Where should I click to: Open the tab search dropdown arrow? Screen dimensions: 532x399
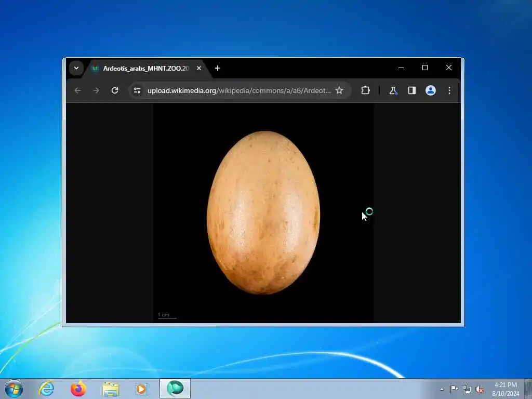[76, 68]
